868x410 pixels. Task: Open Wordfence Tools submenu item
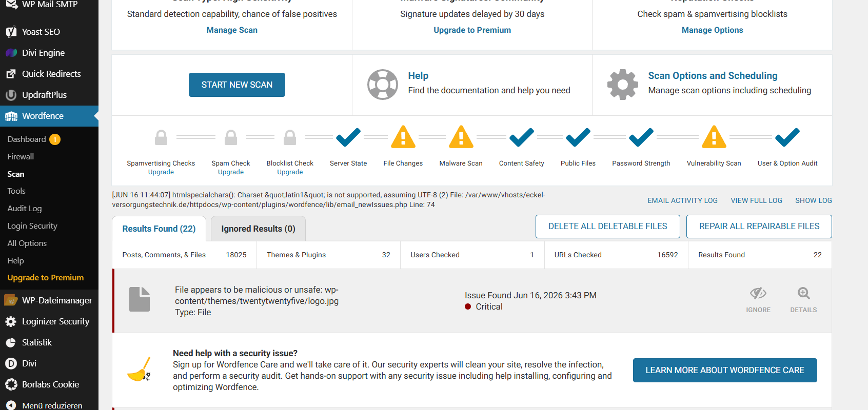point(16,191)
